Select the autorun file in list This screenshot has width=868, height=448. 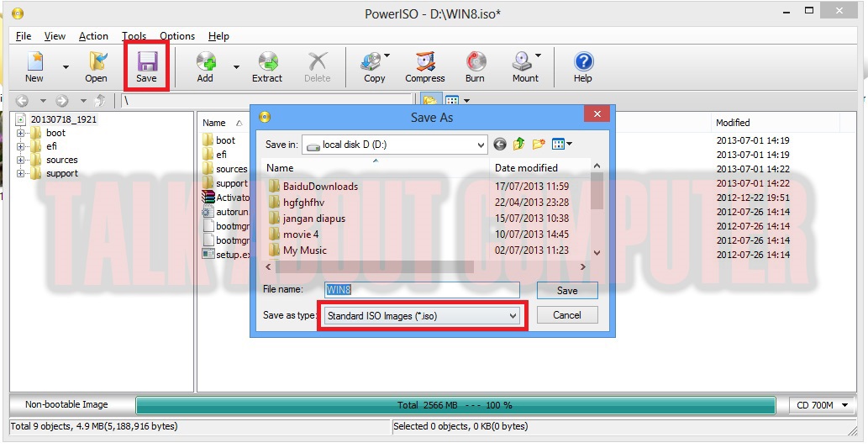pos(226,212)
